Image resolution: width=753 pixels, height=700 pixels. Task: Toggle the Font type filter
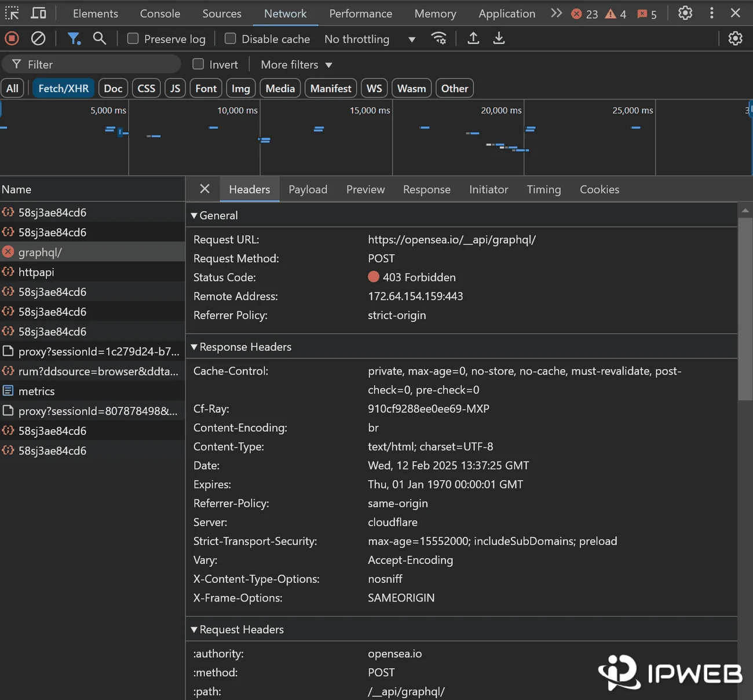206,88
